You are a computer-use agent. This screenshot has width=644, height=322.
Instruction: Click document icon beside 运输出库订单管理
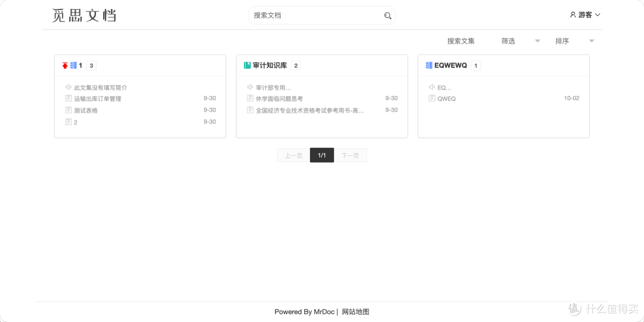coord(69,98)
